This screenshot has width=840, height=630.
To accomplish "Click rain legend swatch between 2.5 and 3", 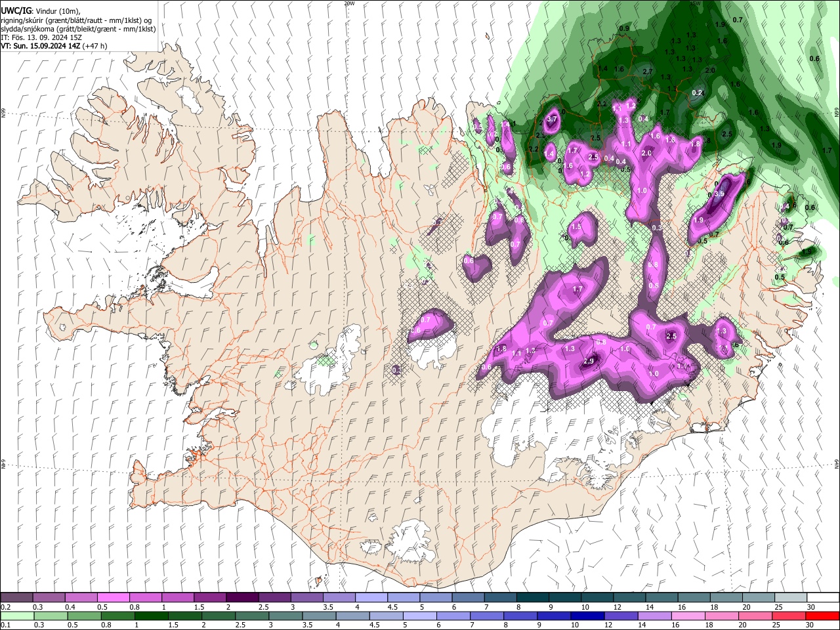I will click(x=253, y=616).
